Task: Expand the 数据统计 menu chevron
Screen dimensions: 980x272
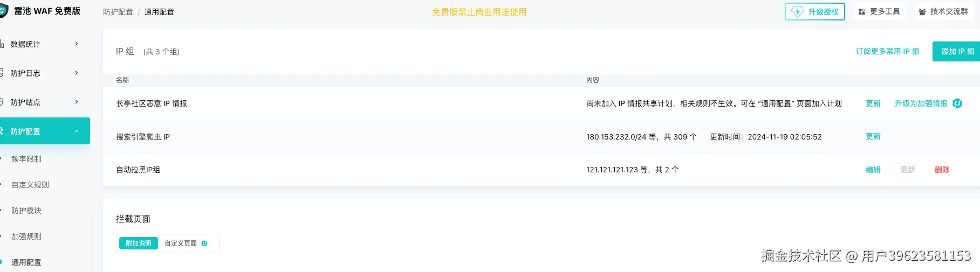Action: pyautogui.click(x=77, y=44)
